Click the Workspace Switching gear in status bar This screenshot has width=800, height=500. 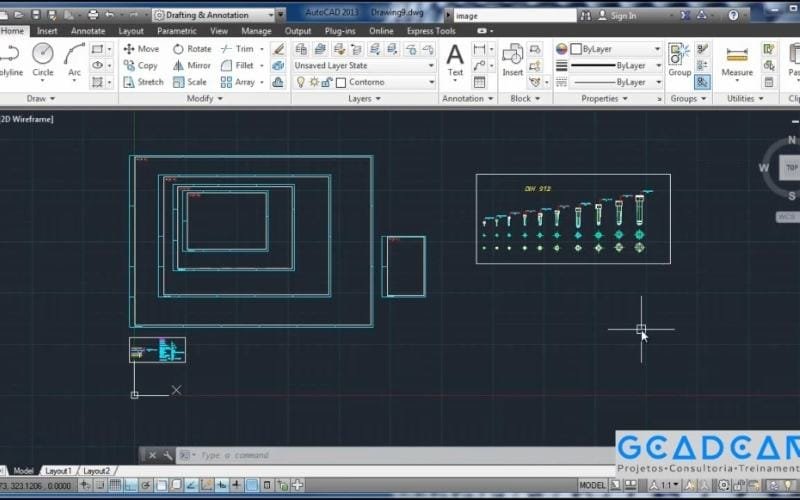pyautogui.click(x=724, y=485)
